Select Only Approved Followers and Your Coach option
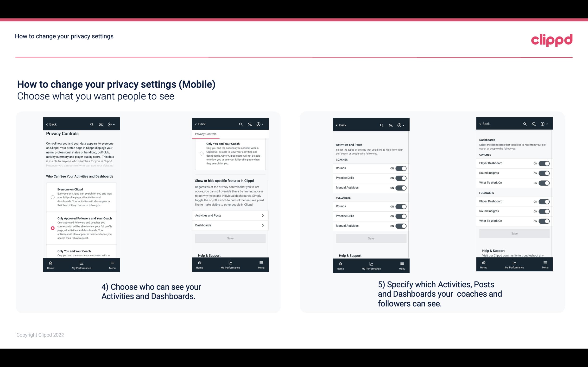This screenshot has width=588, height=367. [52, 228]
